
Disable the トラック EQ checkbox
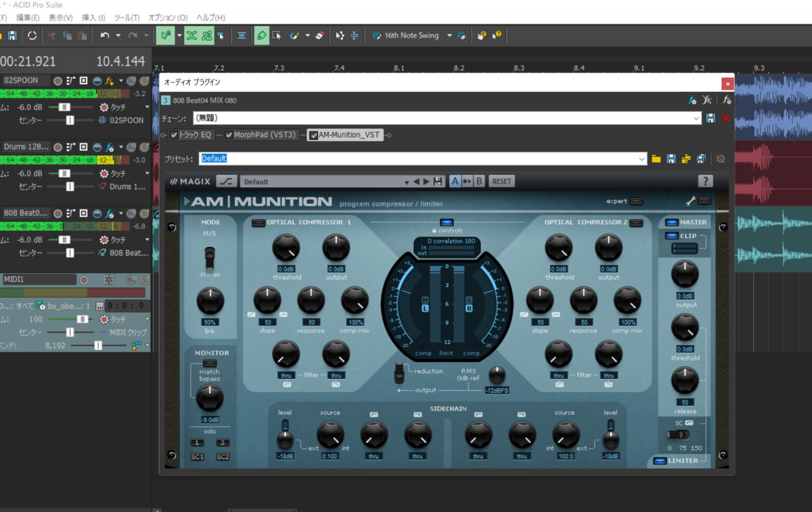coord(174,135)
